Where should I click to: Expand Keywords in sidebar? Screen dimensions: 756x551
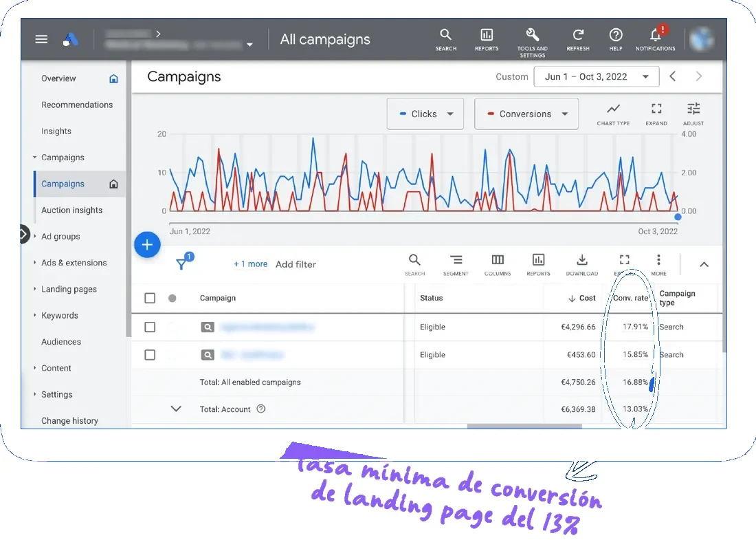point(35,315)
